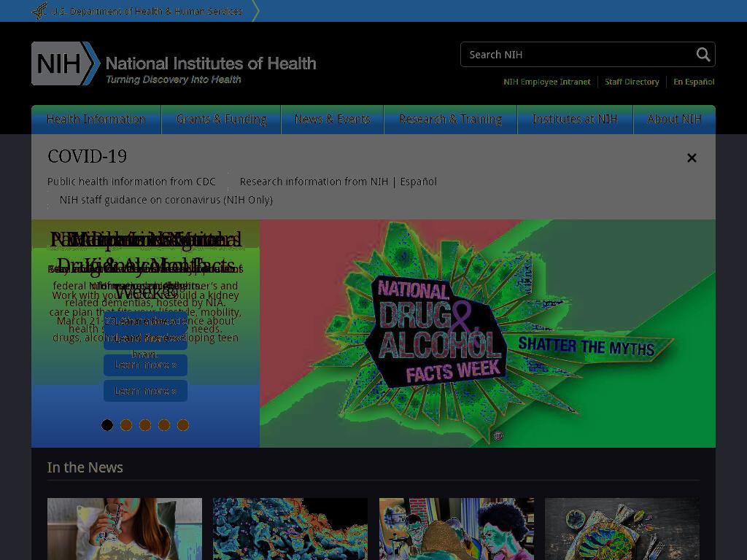Open Public health information from CDC
This screenshot has width=747, height=560.
point(131,182)
